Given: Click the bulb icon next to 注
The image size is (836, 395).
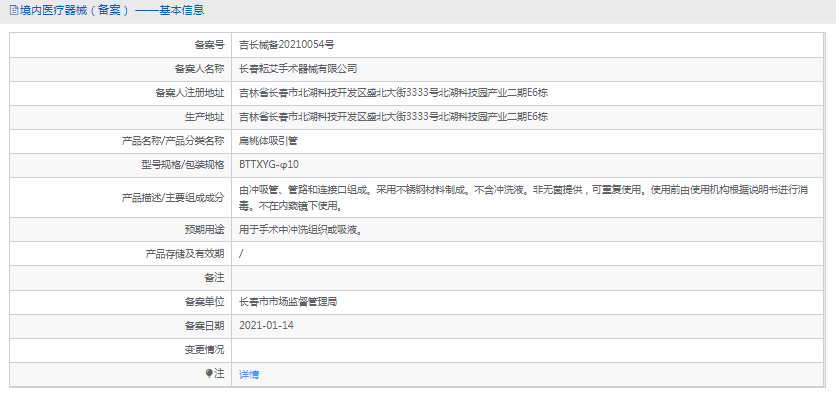Looking at the screenshot, I should pyautogui.click(x=209, y=374).
